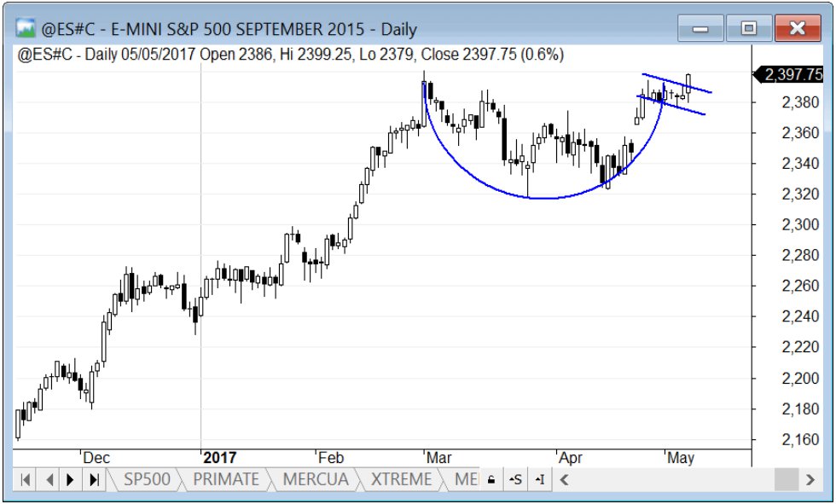Select the XTREME workspace tab
This screenshot has width=836, height=504.
point(399,479)
